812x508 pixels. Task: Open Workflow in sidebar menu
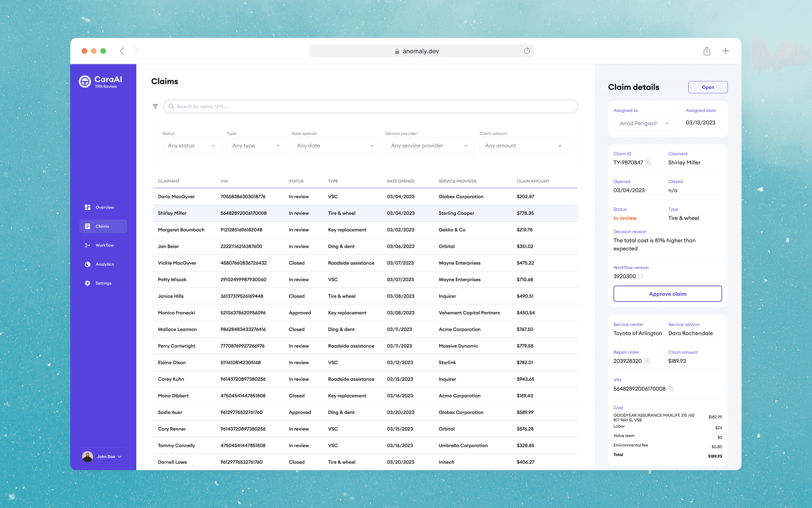click(103, 245)
